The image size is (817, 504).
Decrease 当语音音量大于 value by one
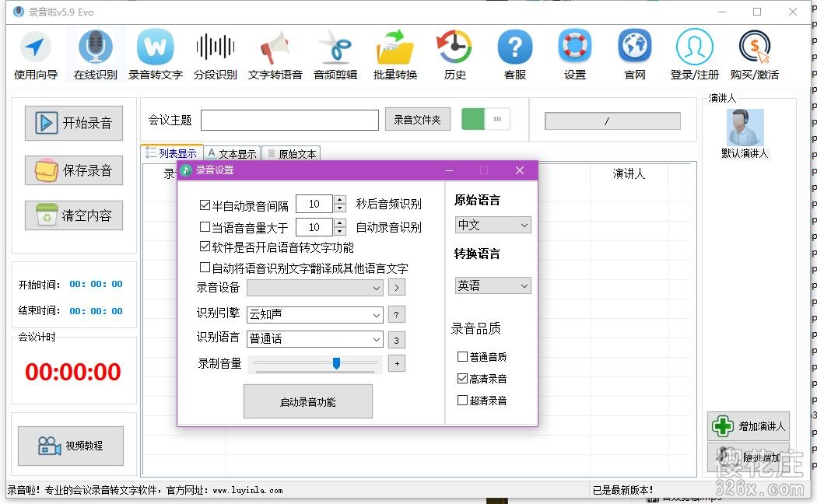(340, 231)
